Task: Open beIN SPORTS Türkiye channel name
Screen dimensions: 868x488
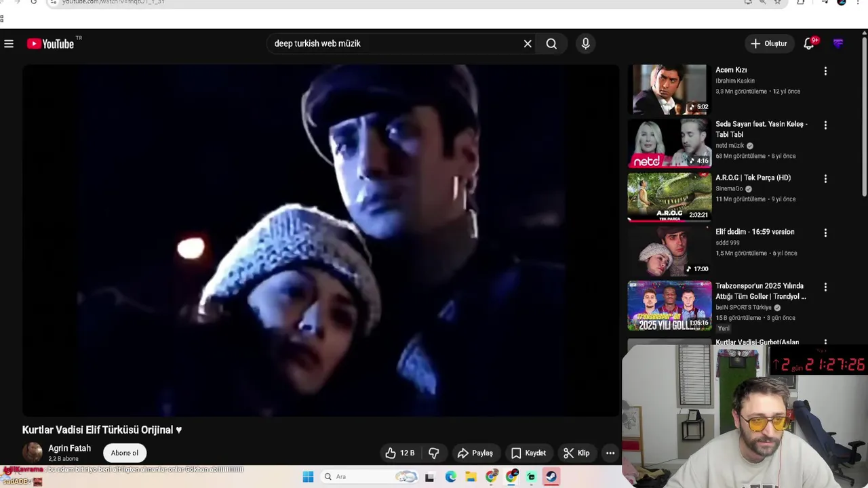Action: pos(743,307)
